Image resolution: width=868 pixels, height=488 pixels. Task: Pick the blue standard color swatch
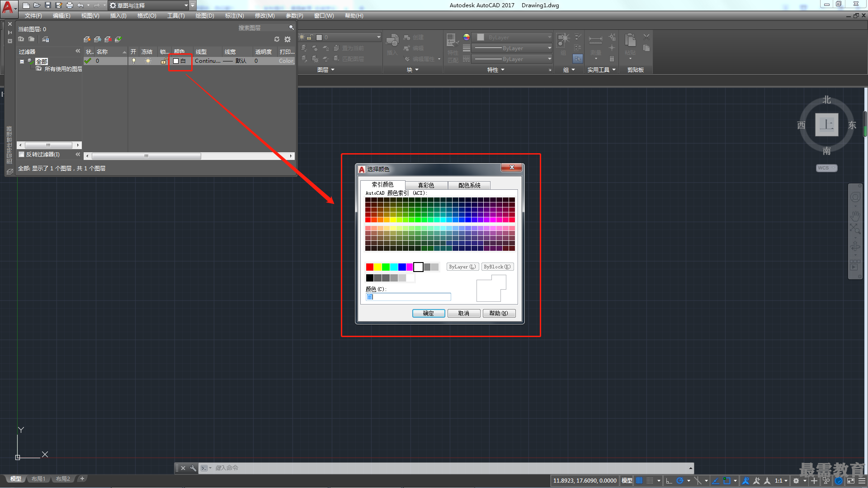point(402,267)
